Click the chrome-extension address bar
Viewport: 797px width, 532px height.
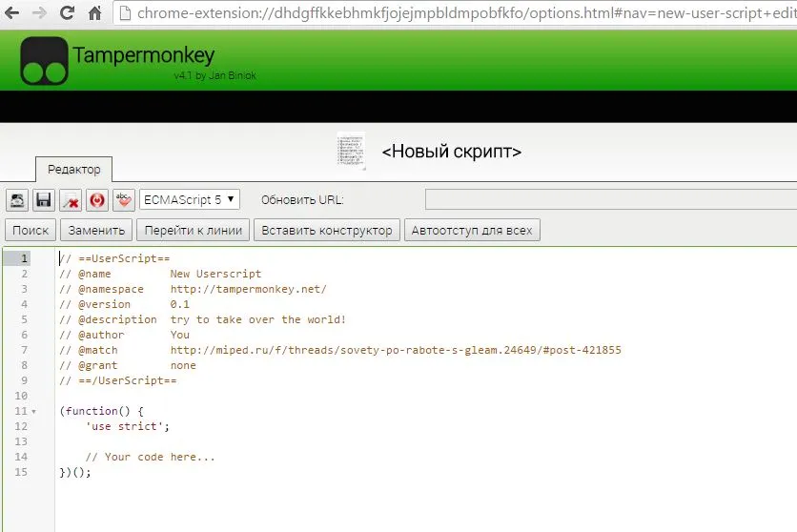click(455, 13)
